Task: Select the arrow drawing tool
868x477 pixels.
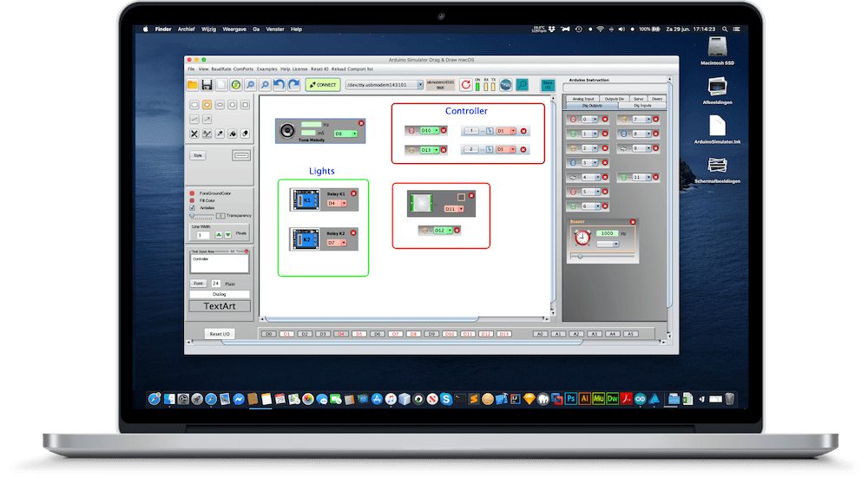Action: pos(207,119)
